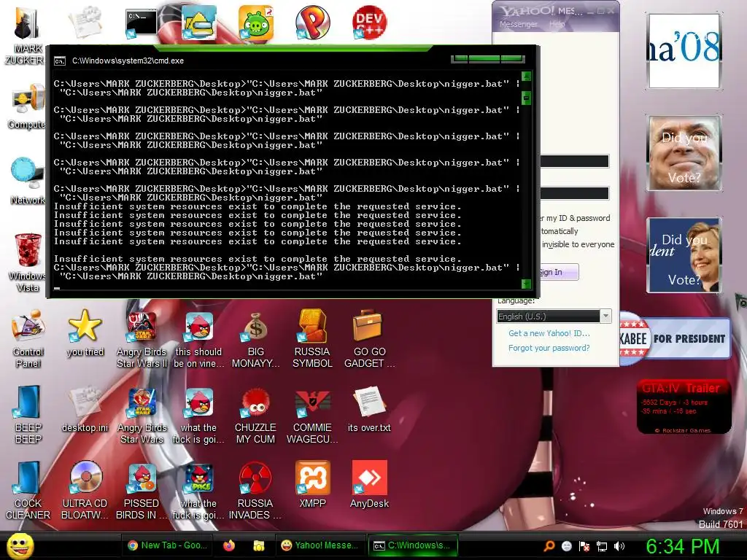
Task: Launch the AnyDesk desktop shortcut
Action: (369, 484)
